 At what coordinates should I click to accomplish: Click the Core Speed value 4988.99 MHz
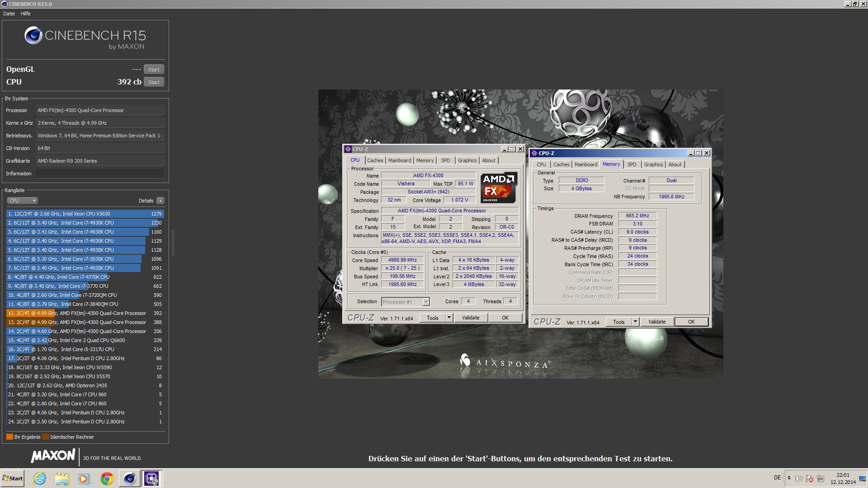pyautogui.click(x=402, y=260)
